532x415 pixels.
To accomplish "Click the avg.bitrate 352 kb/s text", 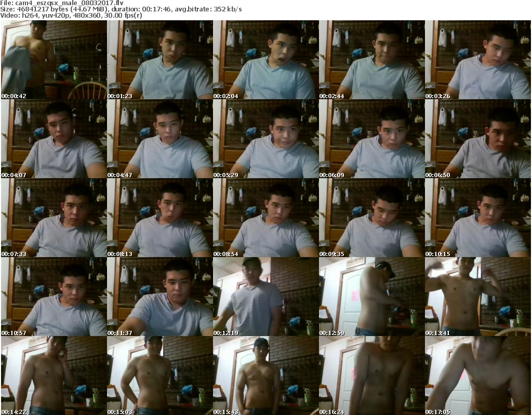I will [x=208, y=9].
